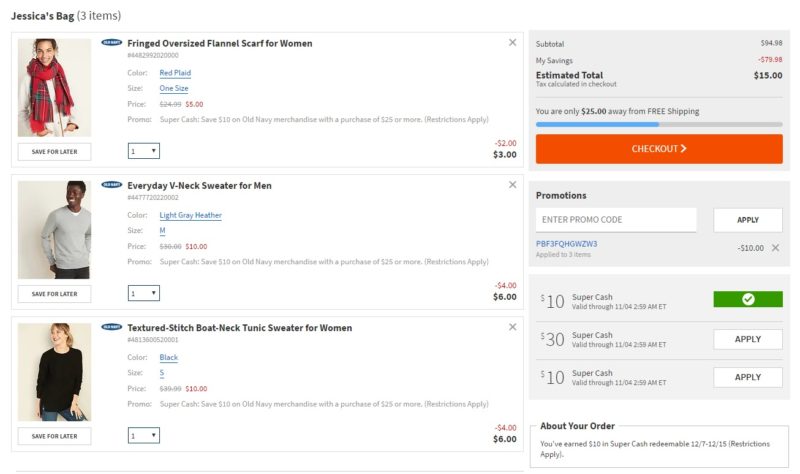Click the free shipping progress bar
Image resolution: width=800 pixels, height=474 pixels.
click(x=659, y=124)
